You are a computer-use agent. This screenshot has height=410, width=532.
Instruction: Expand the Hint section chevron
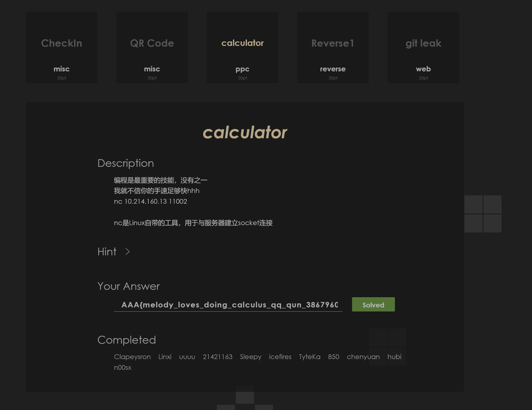127,252
